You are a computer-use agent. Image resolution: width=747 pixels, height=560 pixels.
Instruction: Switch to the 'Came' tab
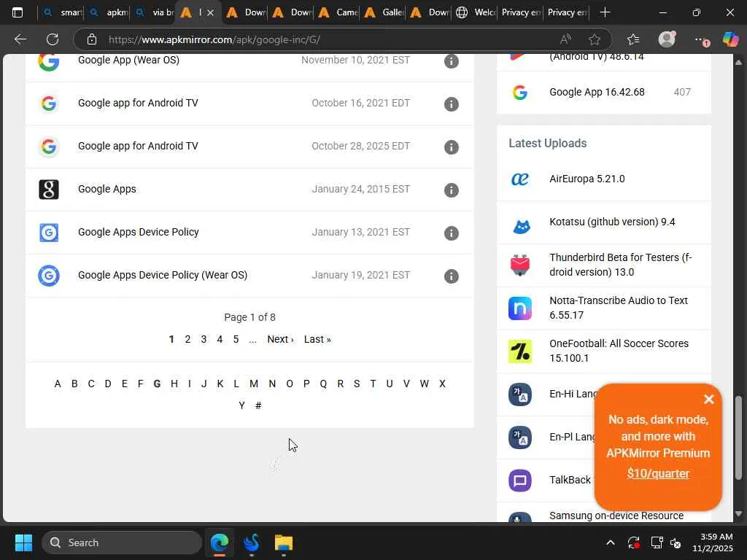(338, 12)
